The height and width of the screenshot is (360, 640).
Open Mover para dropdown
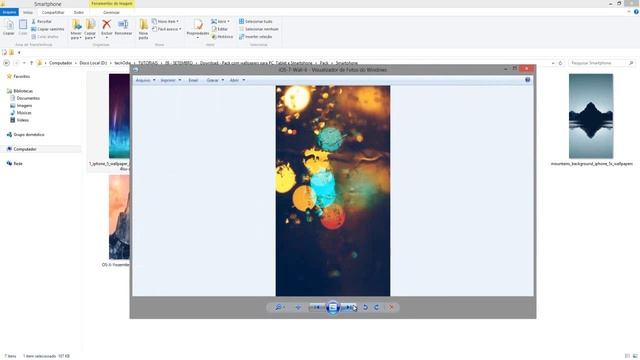point(76,29)
